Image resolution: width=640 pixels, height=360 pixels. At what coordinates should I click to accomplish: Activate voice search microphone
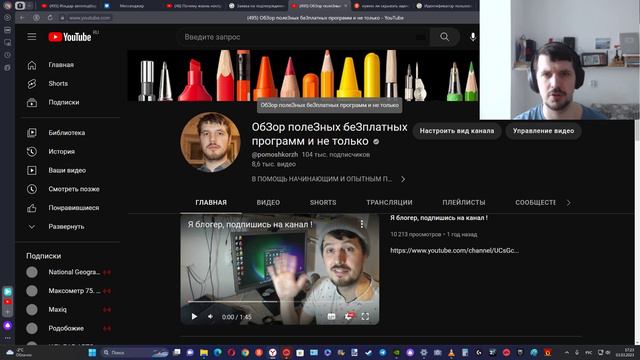click(x=473, y=37)
